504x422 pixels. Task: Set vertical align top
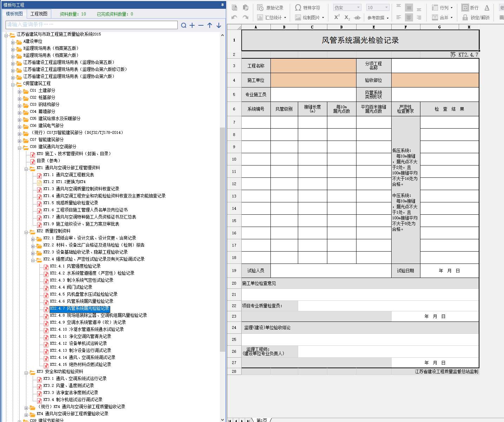399,7
